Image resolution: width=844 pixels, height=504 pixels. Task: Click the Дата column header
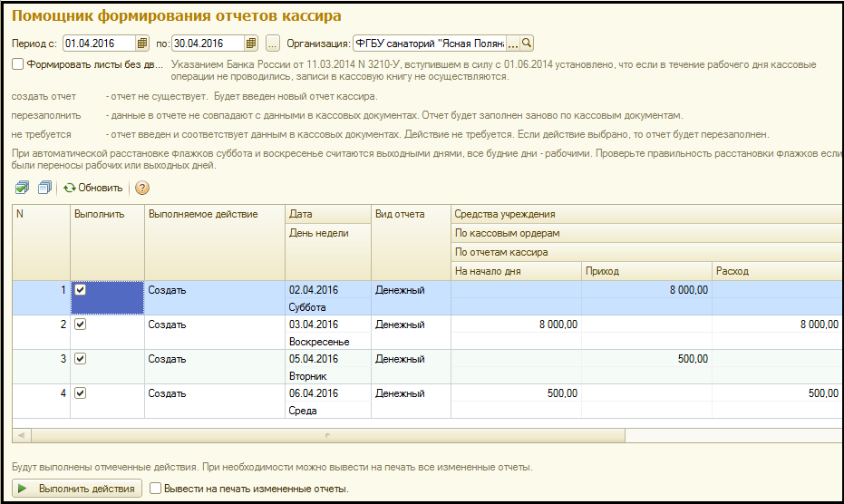coord(327,214)
